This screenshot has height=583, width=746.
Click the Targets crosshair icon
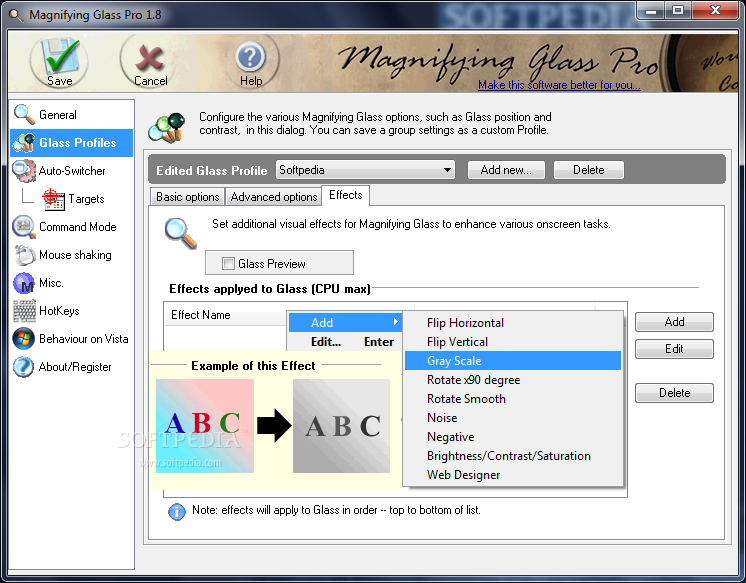[53, 199]
